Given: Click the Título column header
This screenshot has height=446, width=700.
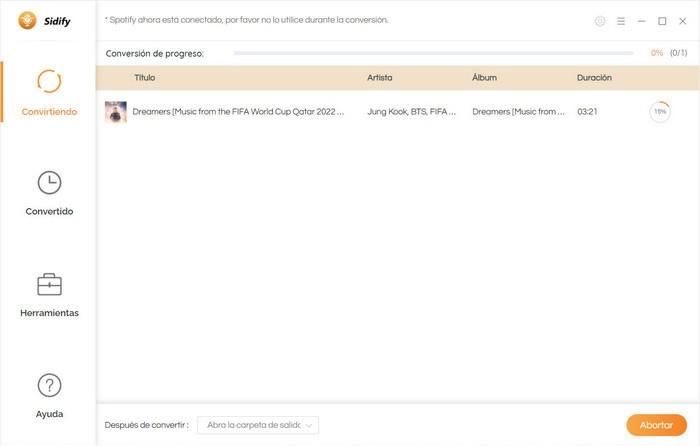Looking at the screenshot, I should [145, 78].
